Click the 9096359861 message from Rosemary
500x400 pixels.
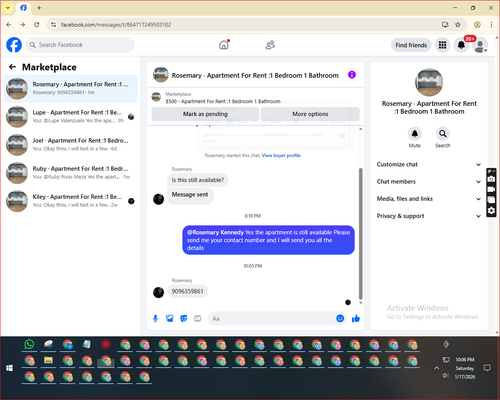tap(187, 291)
